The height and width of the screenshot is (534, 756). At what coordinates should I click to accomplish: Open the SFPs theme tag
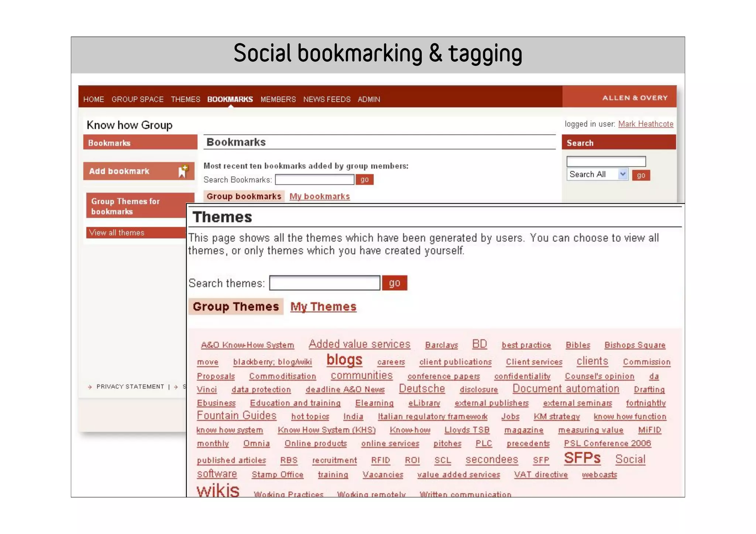[582, 458]
